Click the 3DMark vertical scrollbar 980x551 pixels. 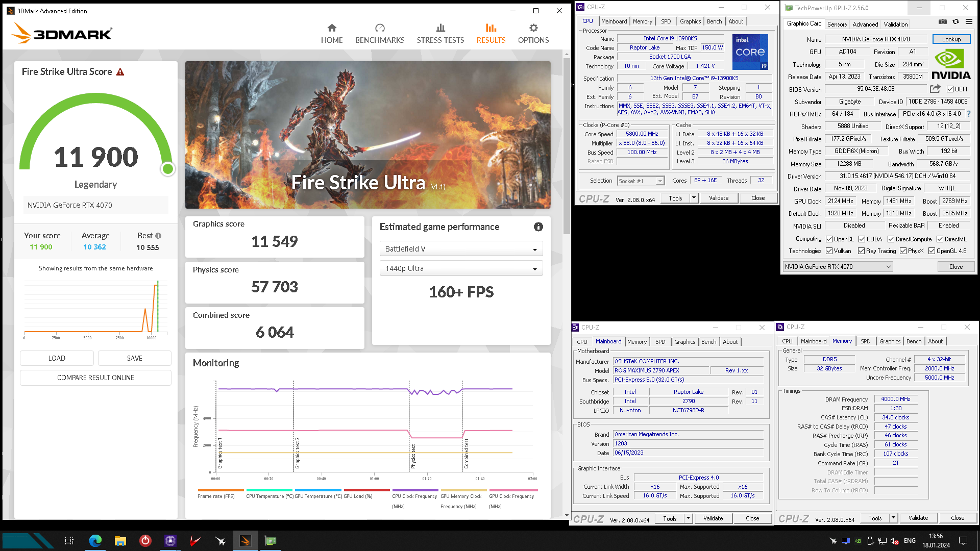click(567, 145)
